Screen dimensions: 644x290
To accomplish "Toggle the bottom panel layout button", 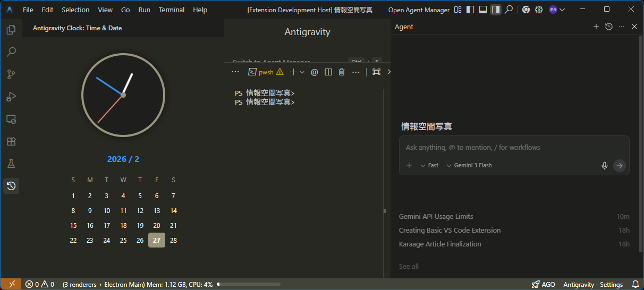I will 483,10.
